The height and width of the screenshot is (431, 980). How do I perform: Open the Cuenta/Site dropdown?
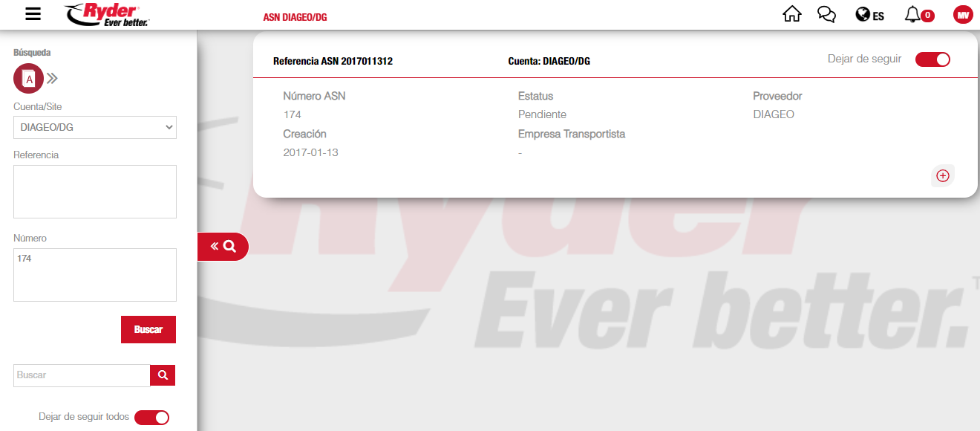95,127
